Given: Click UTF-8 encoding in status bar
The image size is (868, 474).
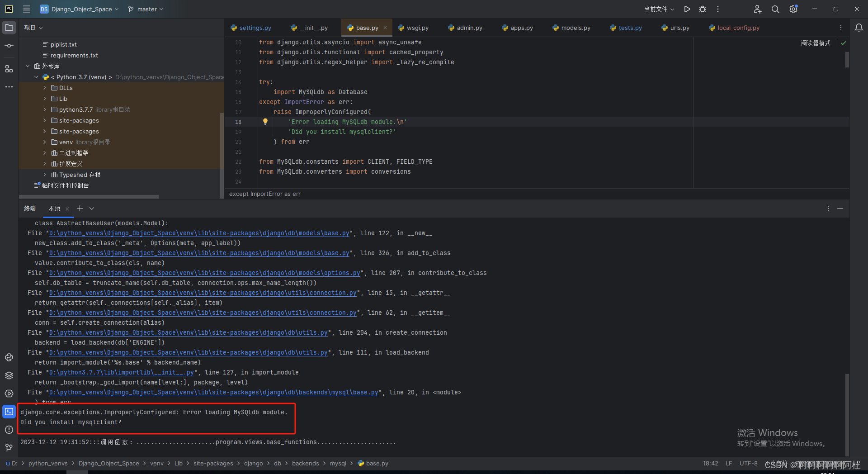Looking at the screenshot, I should [x=749, y=463].
